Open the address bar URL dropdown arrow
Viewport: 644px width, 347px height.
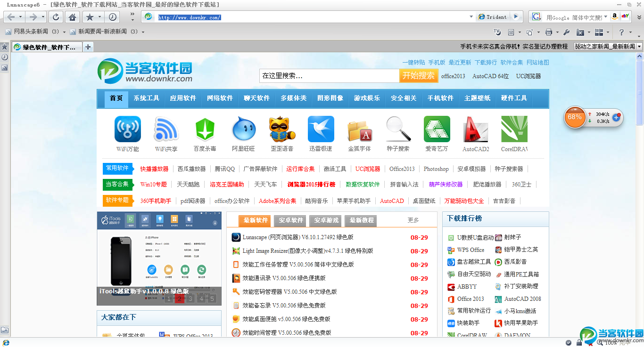pos(471,17)
